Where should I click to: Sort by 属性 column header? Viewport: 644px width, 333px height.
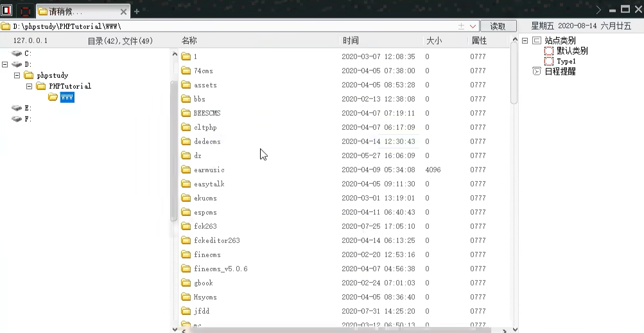(x=479, y=40)
